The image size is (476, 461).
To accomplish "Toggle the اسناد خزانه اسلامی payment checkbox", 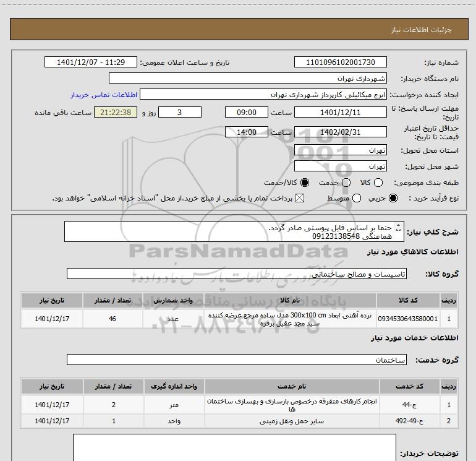I will tap(300, 198).
